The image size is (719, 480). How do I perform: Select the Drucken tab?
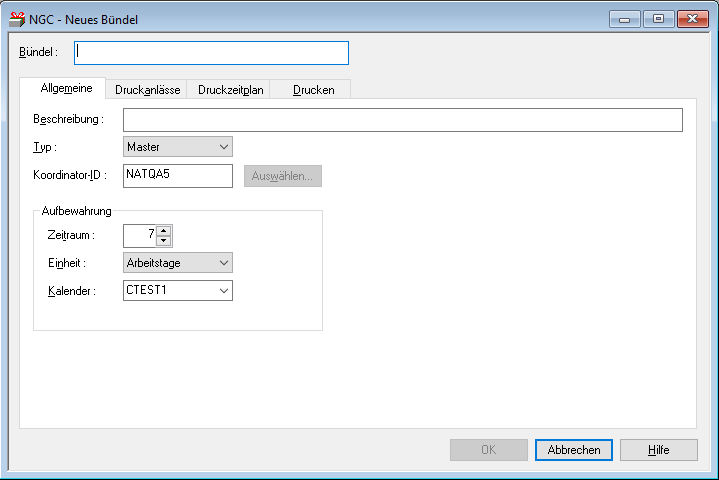pos(313,89)
